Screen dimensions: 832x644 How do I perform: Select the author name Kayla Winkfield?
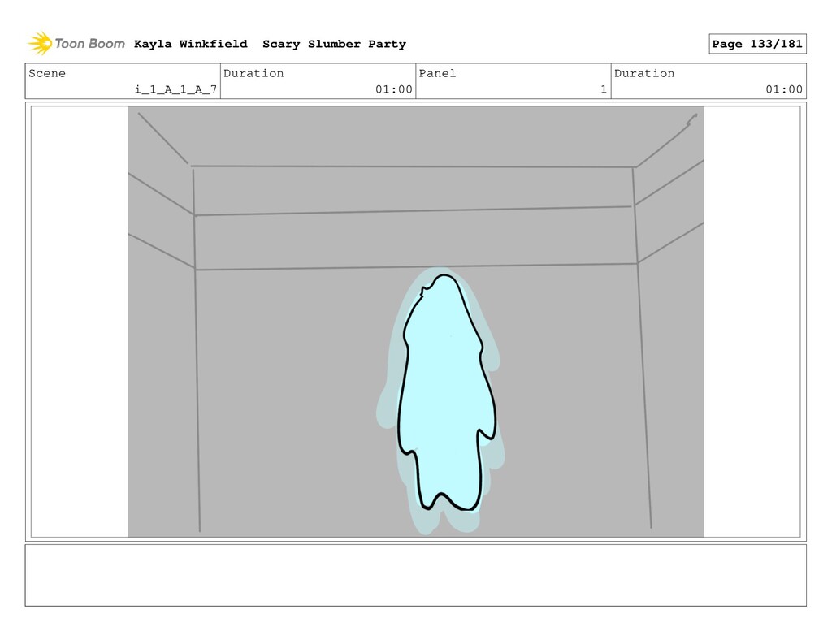pos(190,44)
